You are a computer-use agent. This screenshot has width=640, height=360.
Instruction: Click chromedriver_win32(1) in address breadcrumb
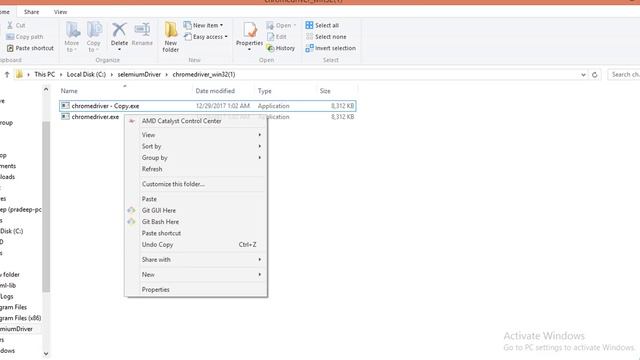tap(204, 74)
